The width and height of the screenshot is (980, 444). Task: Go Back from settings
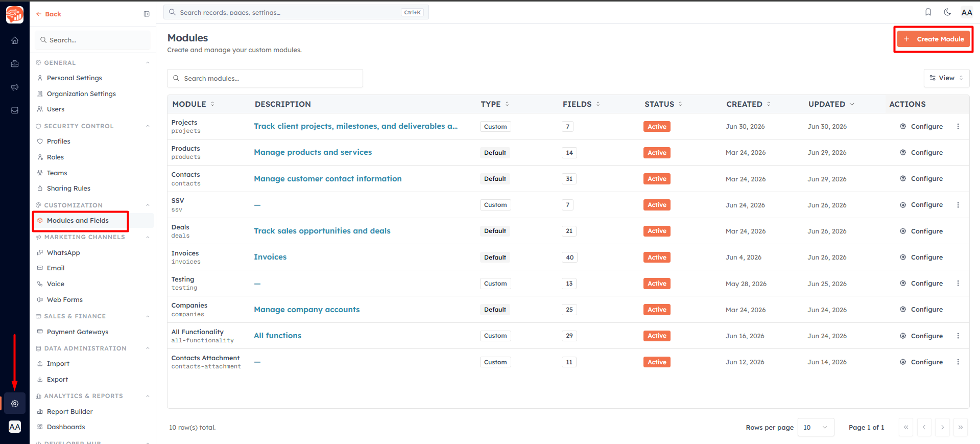(49, 14)
